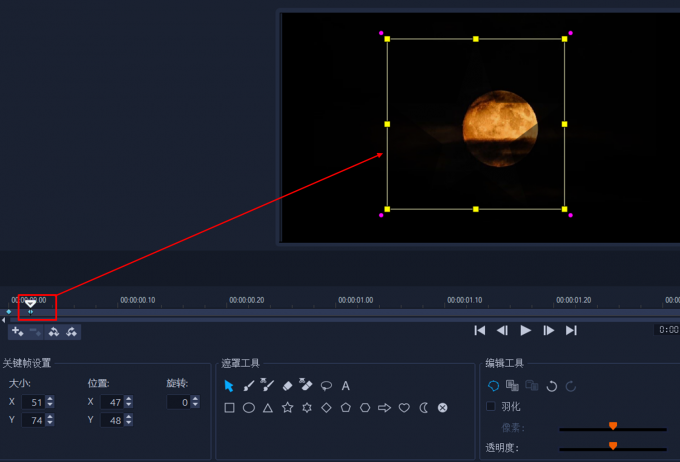Click the paste mask edit tool
Image resolution: width=680 pixels, height=462 pixels.
pyautogui.click(x=532, y=386)
